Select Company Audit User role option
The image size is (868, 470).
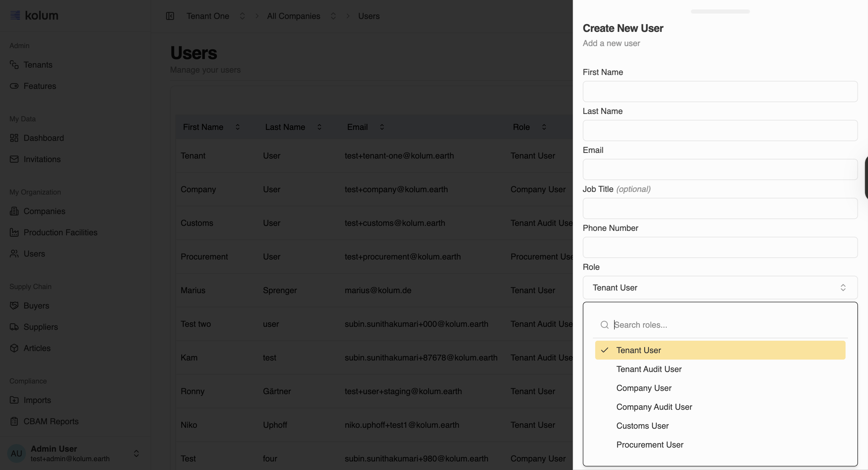coord(654,407)
